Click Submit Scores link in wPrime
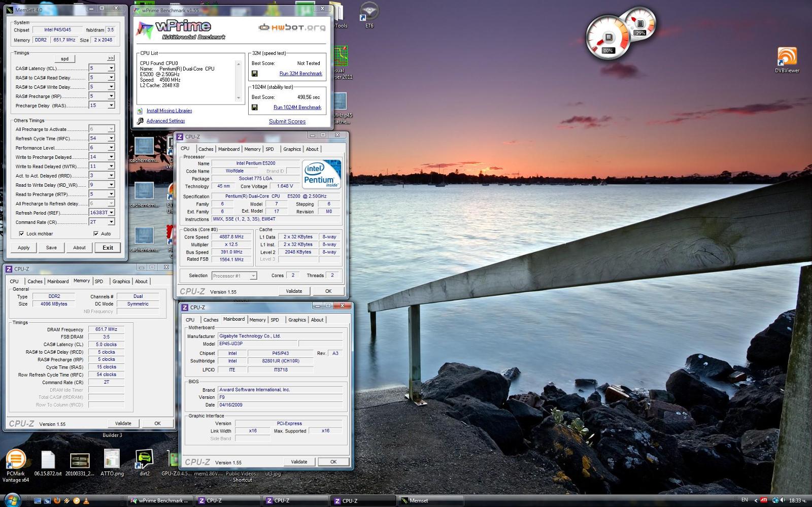 [x=287, y=121]
